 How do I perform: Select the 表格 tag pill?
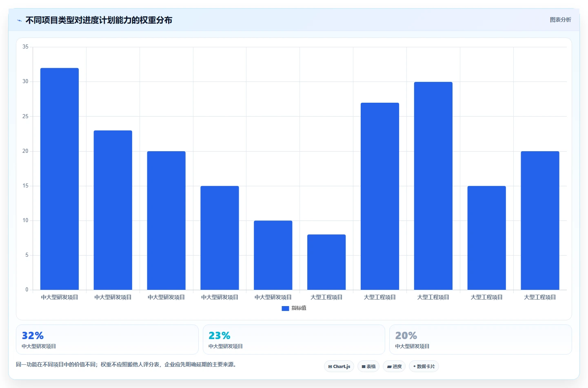pos(368,366)
